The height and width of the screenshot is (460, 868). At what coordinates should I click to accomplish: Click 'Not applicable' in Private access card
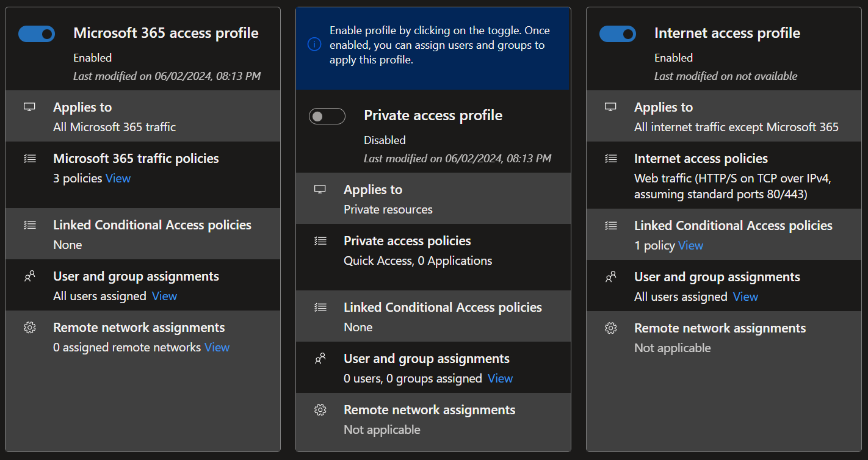[x=382, y=429]
